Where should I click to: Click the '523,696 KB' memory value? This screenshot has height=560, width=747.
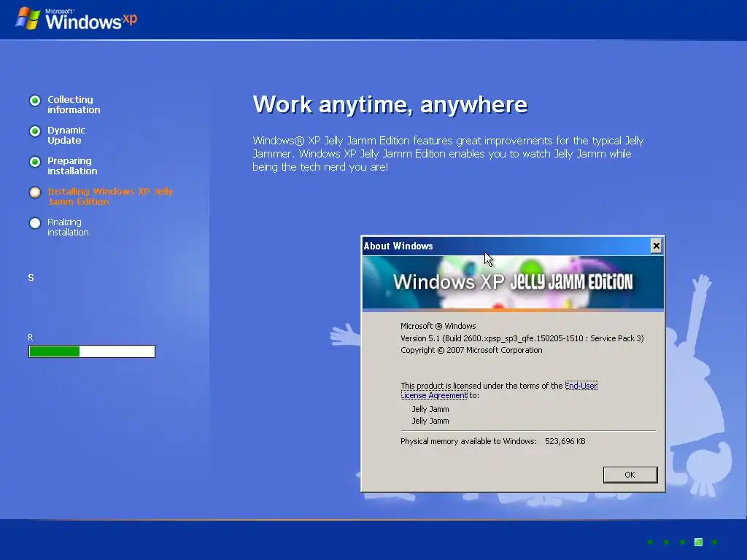(565, 441)
